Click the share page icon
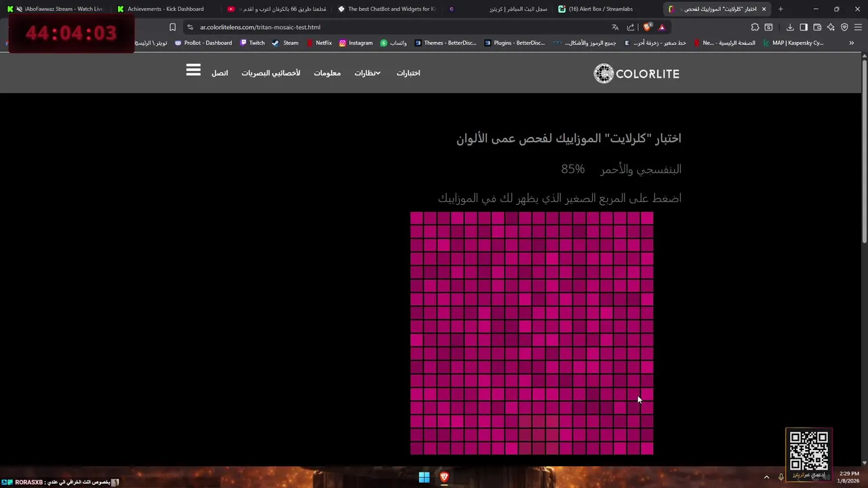This screenshot has width=868, height=488. [631, 27]
